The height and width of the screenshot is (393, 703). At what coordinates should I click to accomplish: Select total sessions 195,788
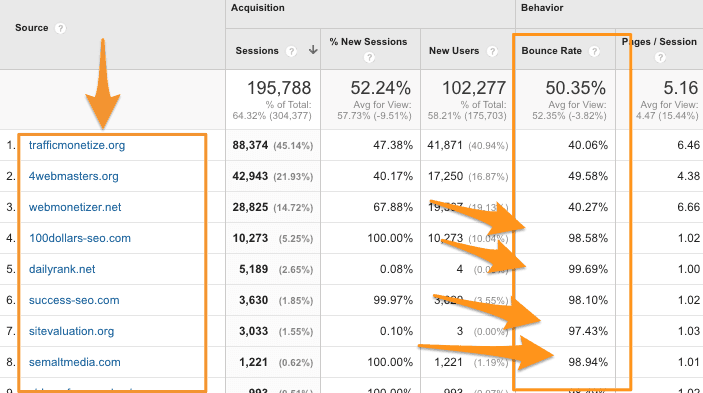pyautogui.click(x=279, y=88)
